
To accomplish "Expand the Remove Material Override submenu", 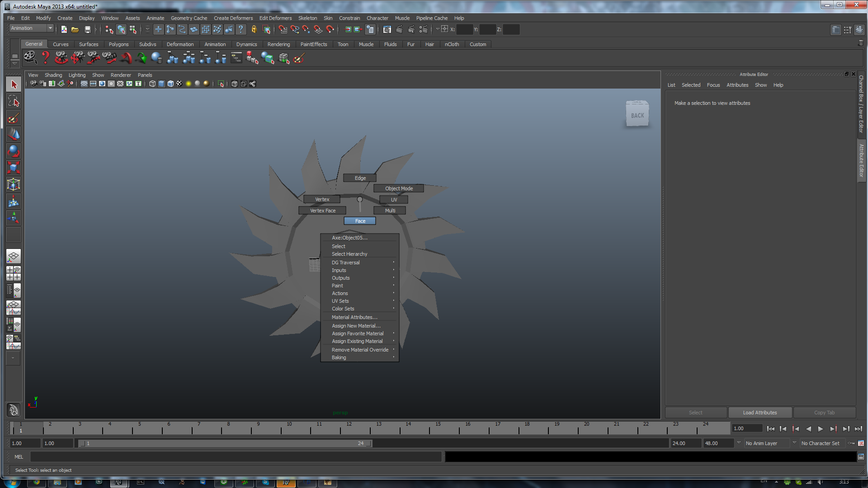I will pos(360,350).
